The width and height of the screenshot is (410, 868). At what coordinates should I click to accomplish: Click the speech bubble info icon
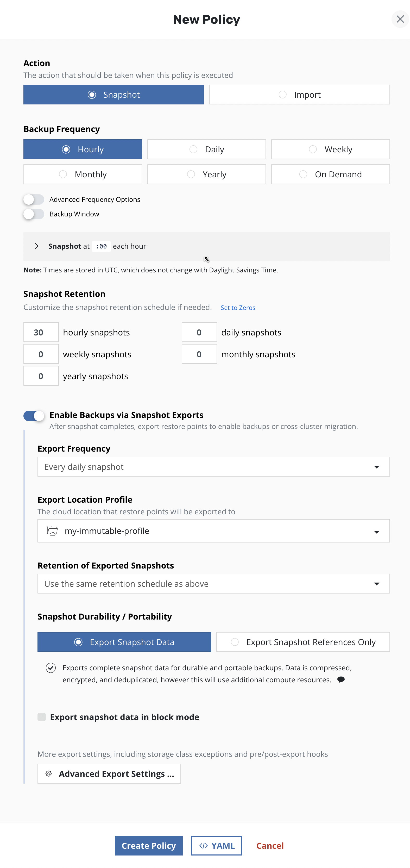tap(341, 679)
